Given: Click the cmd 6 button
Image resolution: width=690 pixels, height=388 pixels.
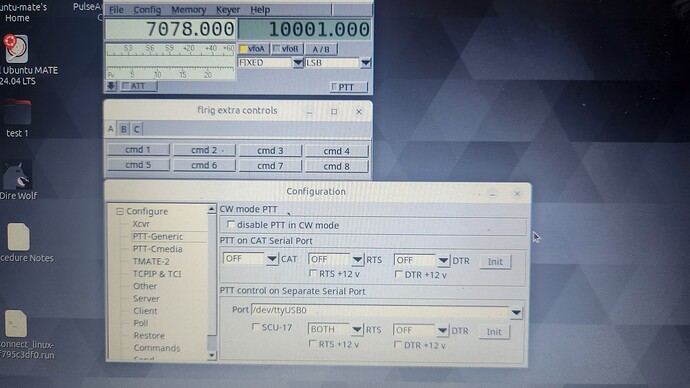Looking at the screenshot, I should [204, 165].
